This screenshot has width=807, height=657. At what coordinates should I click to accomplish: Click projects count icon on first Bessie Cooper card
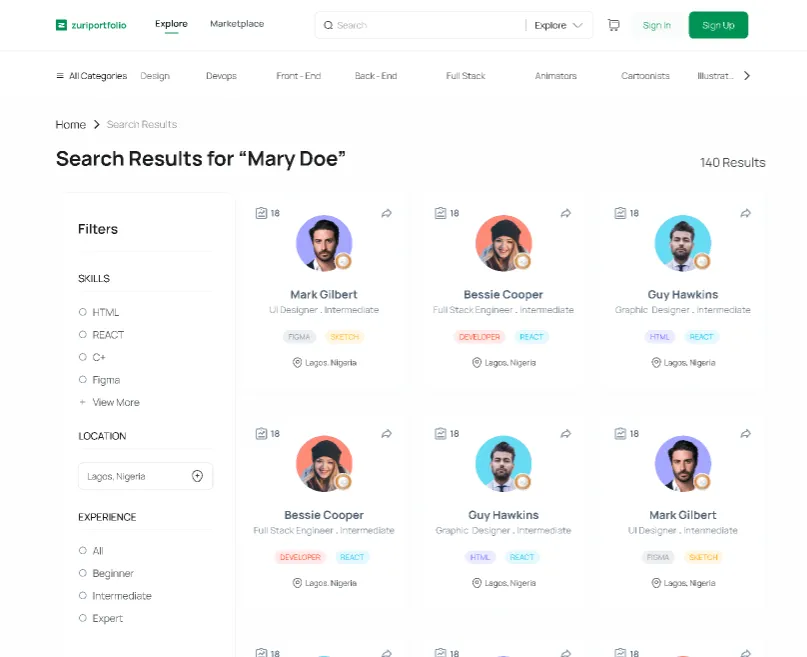441,213
